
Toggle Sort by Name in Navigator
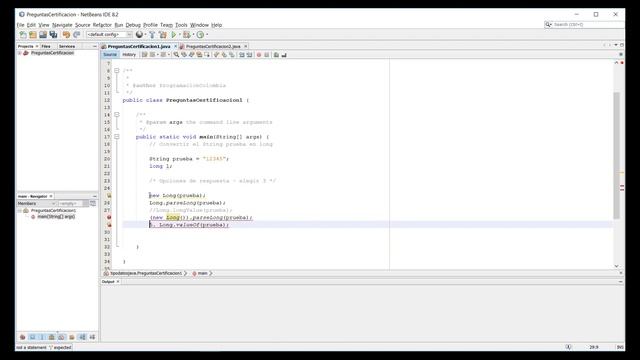coord(82,337)
